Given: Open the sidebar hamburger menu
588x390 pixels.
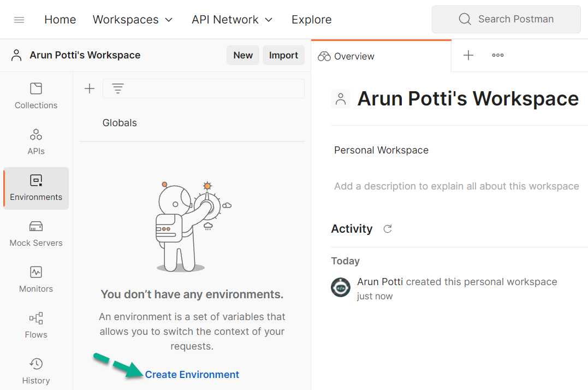Looking at the screenshot, I should (19, 19).
